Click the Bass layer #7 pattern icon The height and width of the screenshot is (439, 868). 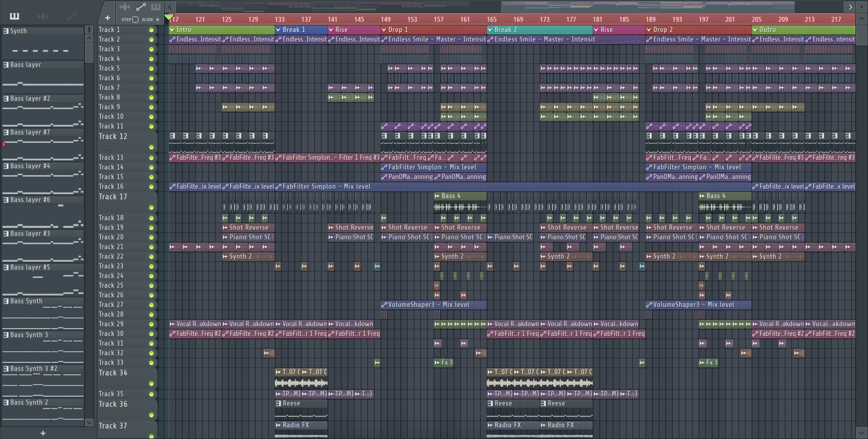pos(6,132)
